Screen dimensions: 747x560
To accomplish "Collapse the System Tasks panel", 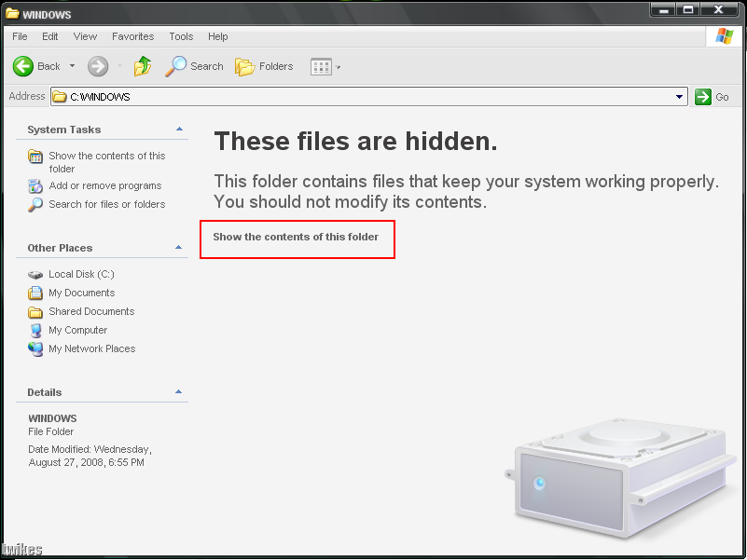I will [x=179, y=129].
